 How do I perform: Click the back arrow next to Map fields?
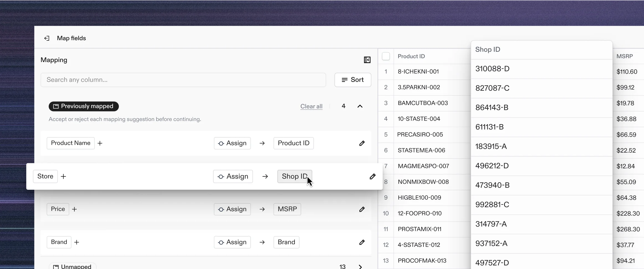pos(47,38)
